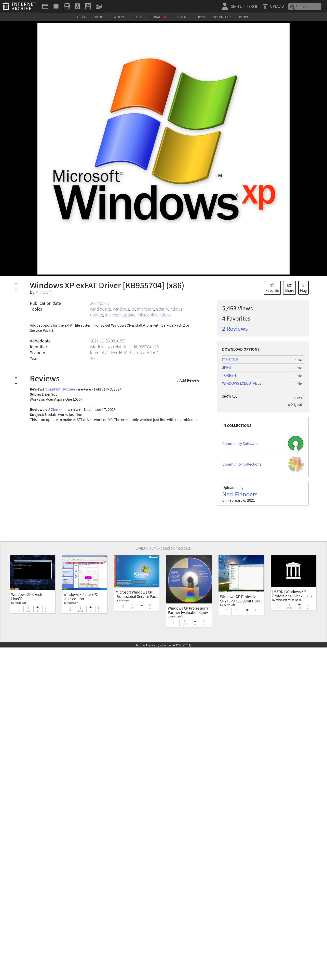Download the TORRENT file
Screen dimensions: 327x980
pyautogui.click(x=230, y=376)
